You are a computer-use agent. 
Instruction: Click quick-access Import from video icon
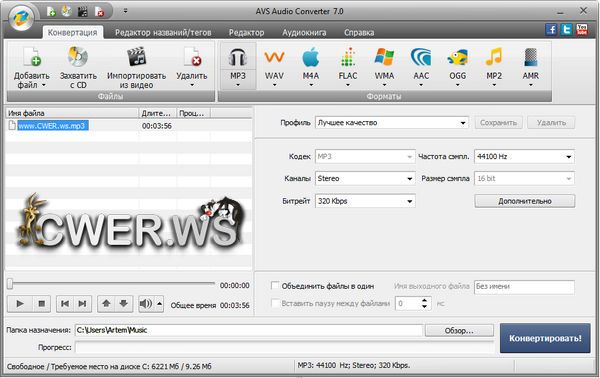[x=82, y=11]
